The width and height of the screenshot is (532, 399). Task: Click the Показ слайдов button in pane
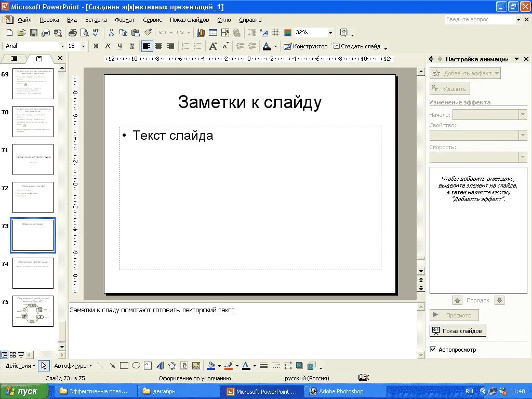(458, 331)
